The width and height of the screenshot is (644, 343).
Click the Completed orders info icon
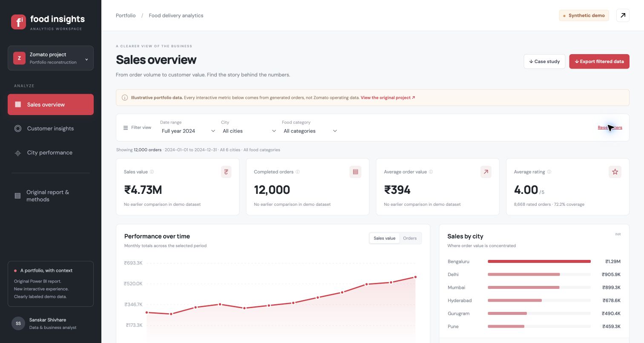click(297, 172)
